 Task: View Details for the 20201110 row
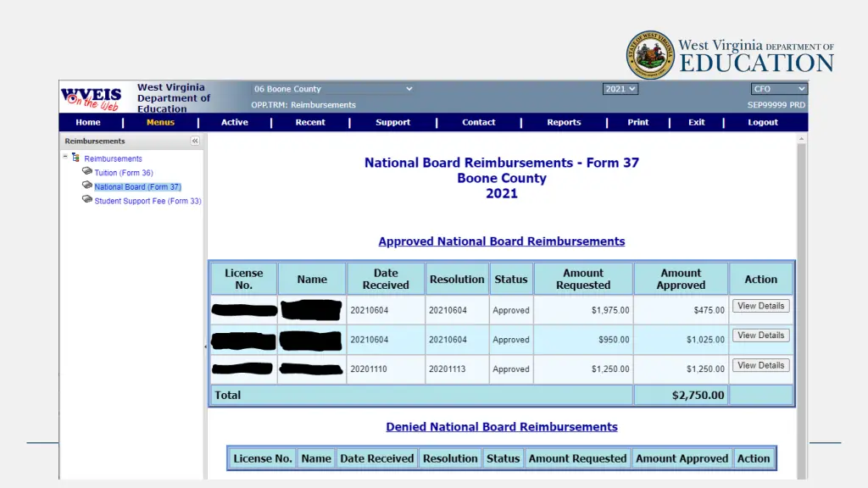[760, 365]
